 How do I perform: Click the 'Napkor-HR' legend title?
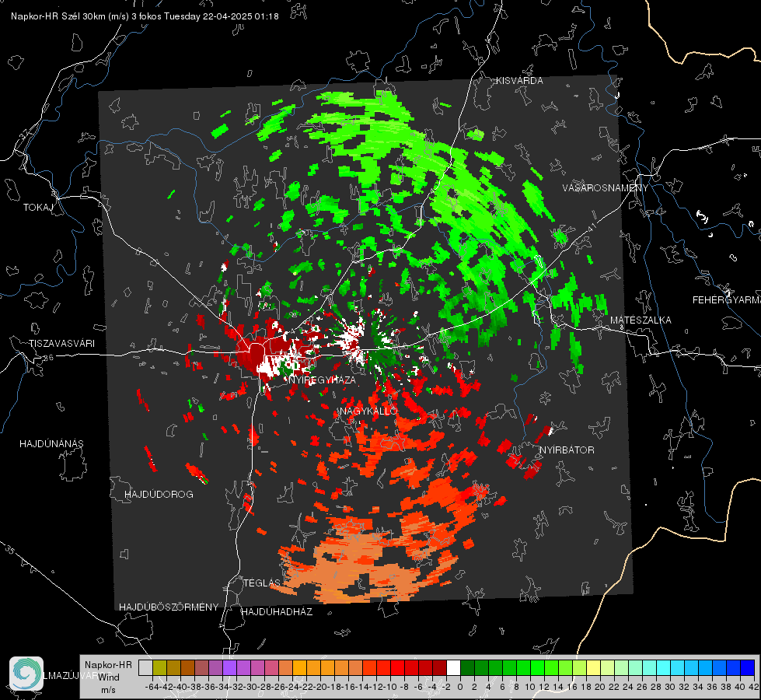108,664
